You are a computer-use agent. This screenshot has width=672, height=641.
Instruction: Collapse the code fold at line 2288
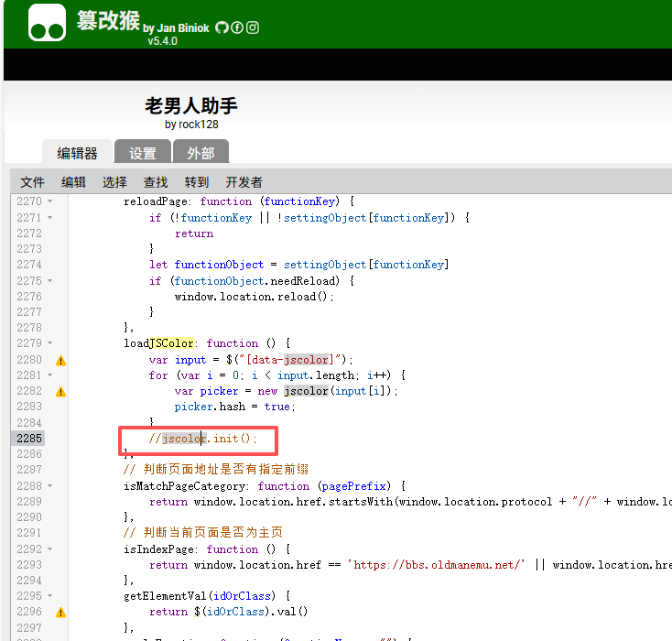(x=50, y=486)
